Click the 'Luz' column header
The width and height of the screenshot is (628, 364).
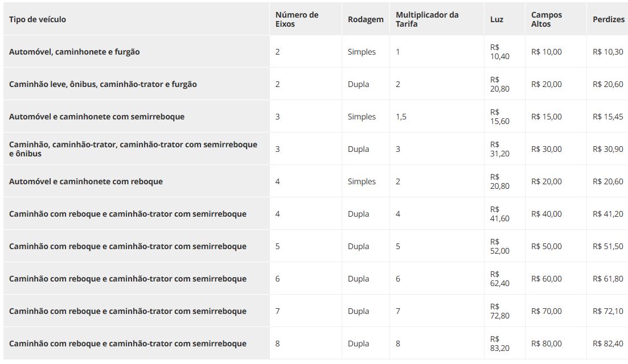pos(496,19)
